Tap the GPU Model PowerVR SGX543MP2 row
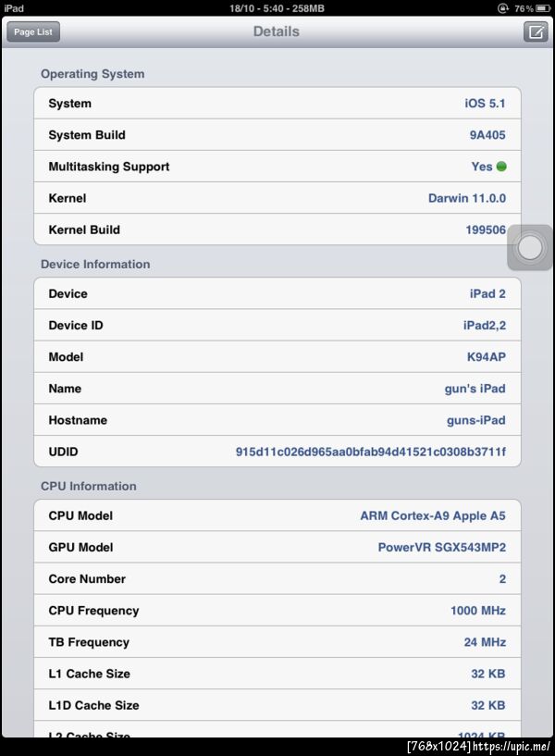Screen dimensions: 555x756 pos(277,547)
